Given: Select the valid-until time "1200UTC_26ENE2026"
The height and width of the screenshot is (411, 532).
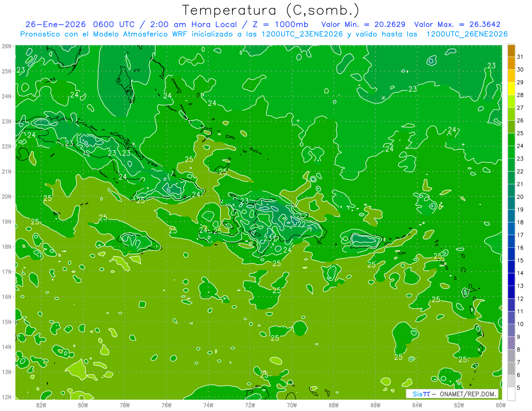Looking at the screenshot, I should pos(467,34).
